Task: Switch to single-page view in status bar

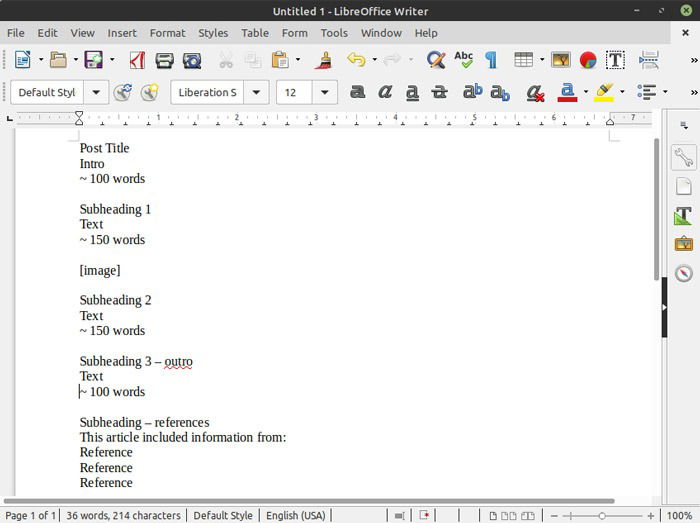Action: coord(493,516)
